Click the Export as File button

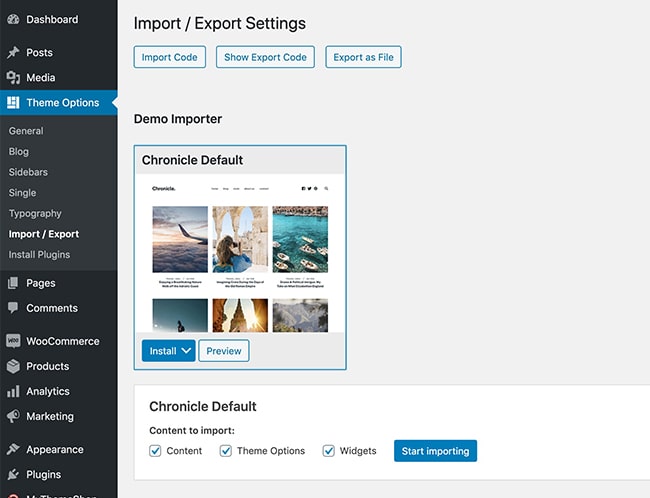(363, 57)
